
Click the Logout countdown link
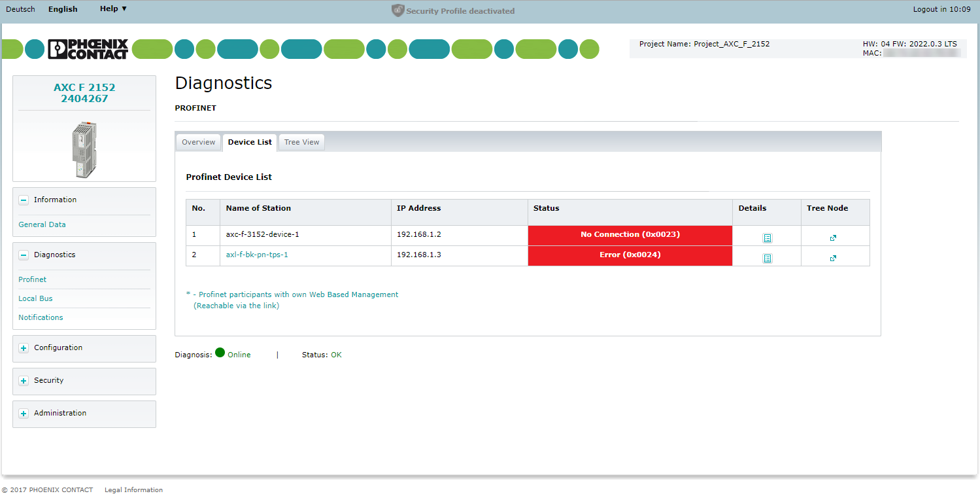pos(941,9)
